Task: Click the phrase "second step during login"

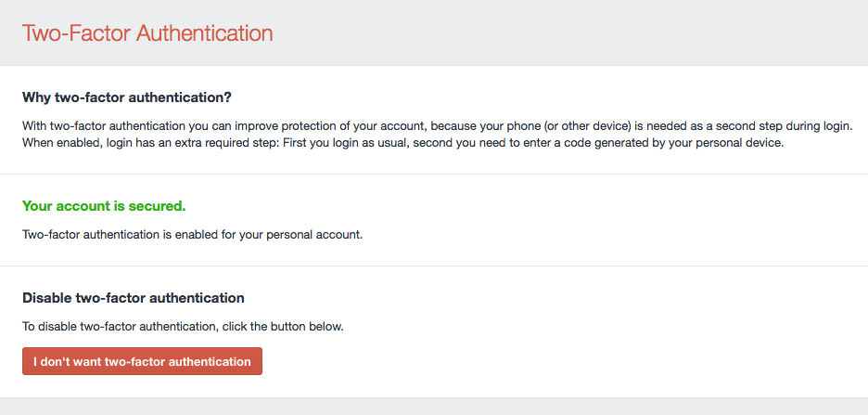Action: pyautogui.click(x=782, y=125)
